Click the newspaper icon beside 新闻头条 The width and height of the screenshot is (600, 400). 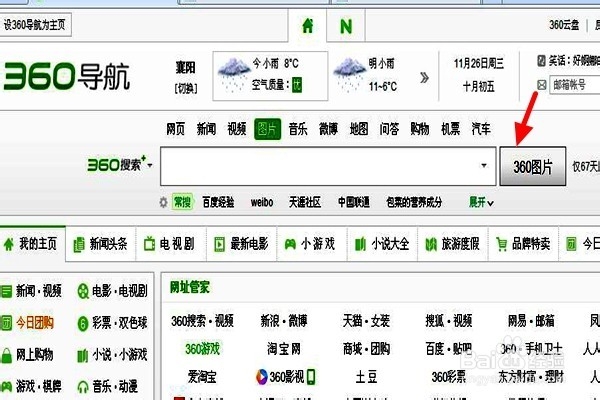79,245
